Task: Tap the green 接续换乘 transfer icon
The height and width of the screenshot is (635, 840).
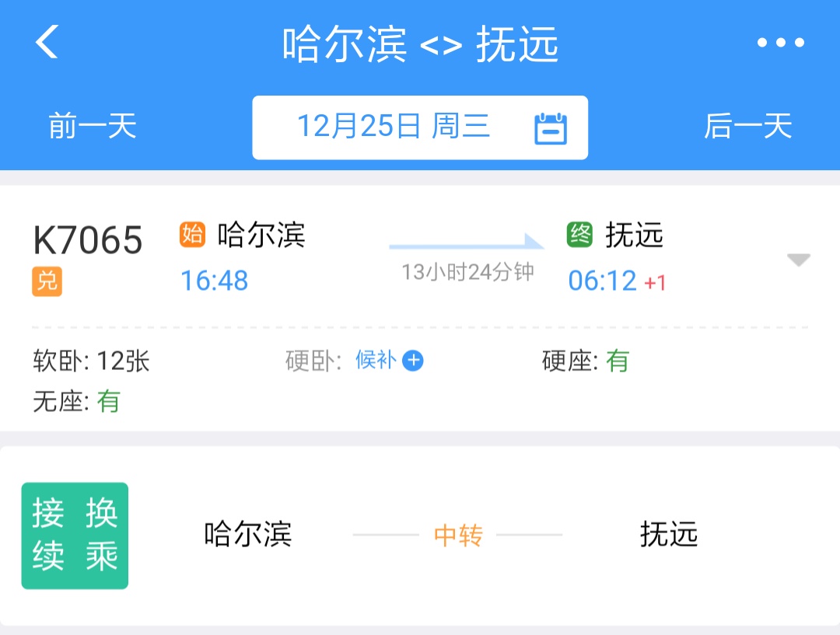Action: point(75,536)
